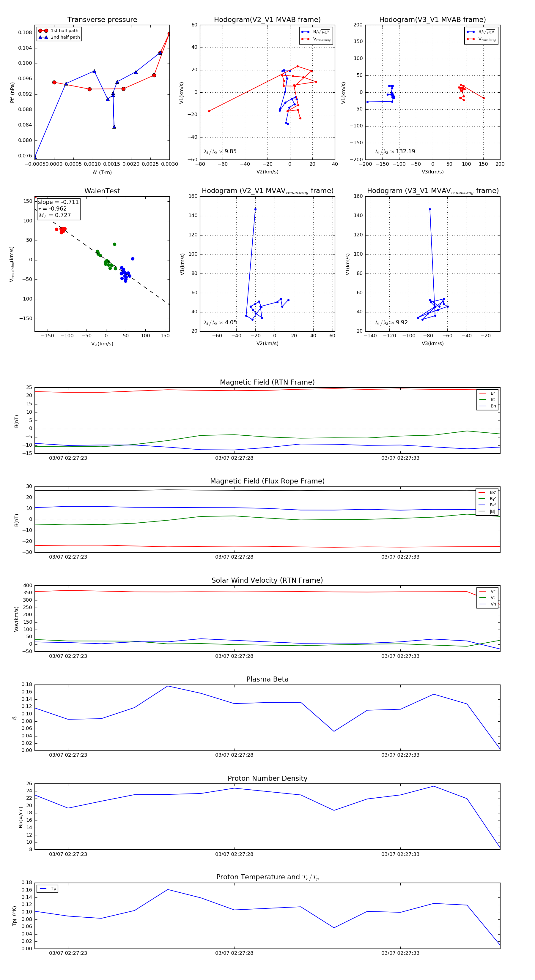Select the Bz' legend entry
Viewport: 535px width, 980px height.
(487, 505)
